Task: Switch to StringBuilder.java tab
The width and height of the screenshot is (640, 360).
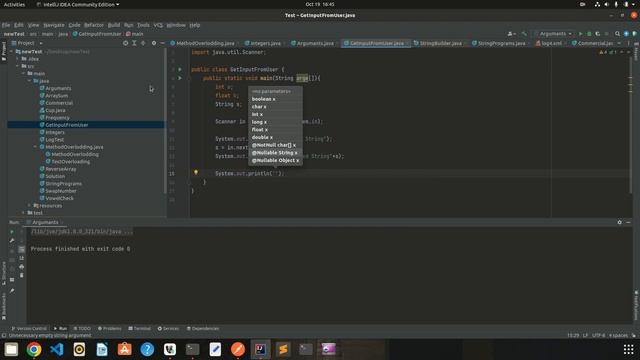Action: 438,43
